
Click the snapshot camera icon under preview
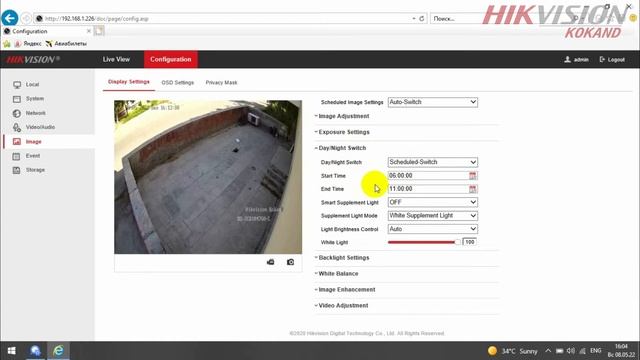click(290, 262)
